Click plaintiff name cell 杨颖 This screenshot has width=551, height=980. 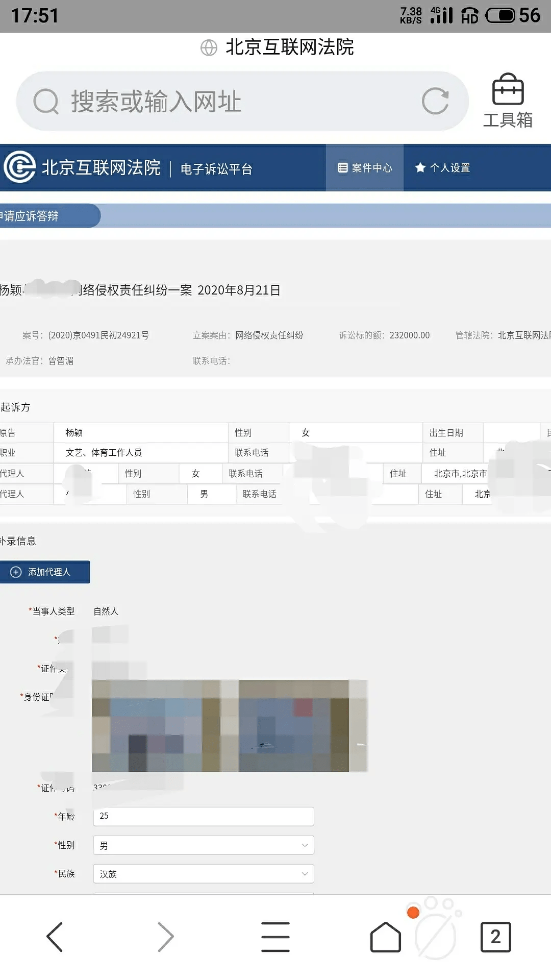140,433
